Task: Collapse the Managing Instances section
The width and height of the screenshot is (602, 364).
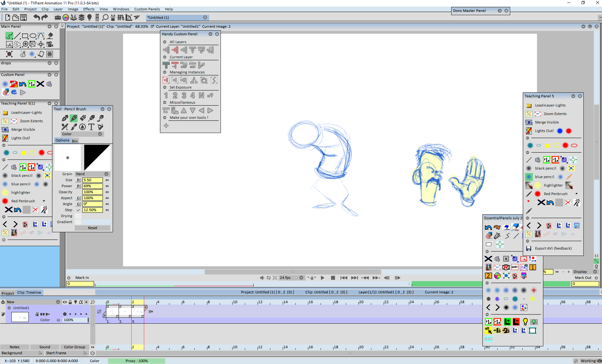Action: click(164, 72)
